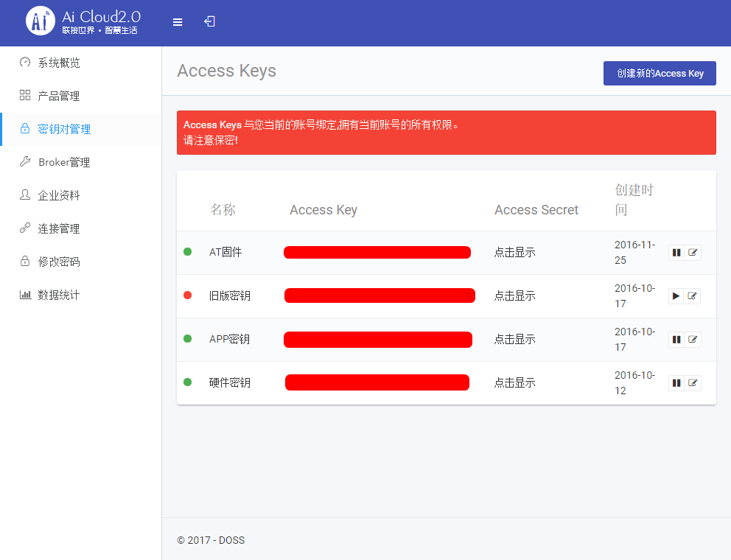
Task: Click the Access Key column header
Action: tap(323, 210)
